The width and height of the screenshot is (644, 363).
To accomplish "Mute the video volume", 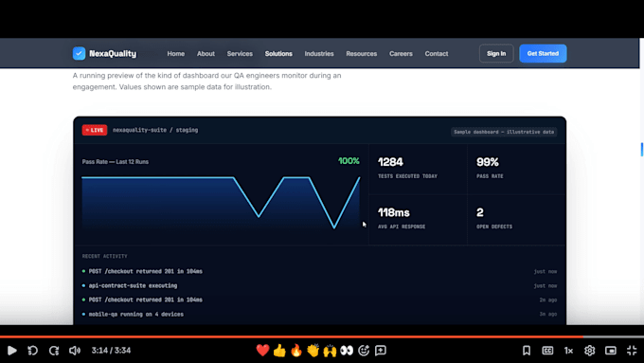I will tap(75, 351).
